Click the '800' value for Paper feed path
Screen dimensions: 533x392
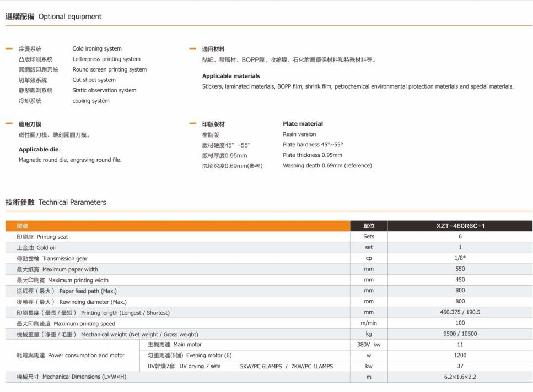[x=460, y=291]
